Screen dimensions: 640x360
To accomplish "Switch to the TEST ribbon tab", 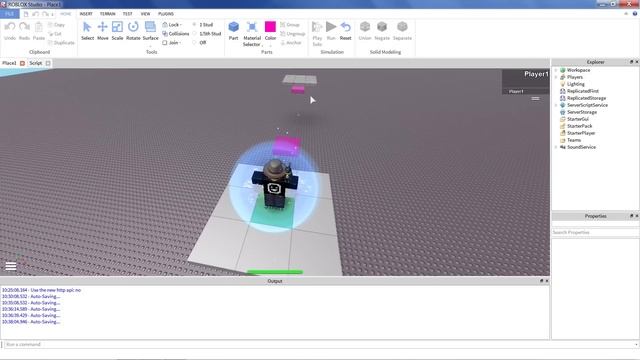I will (x=127, y=14).
